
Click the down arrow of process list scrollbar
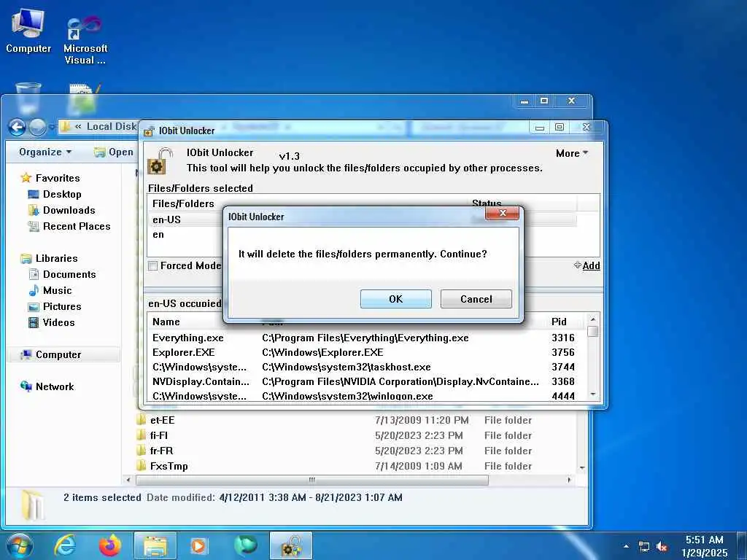coord(592,394)
